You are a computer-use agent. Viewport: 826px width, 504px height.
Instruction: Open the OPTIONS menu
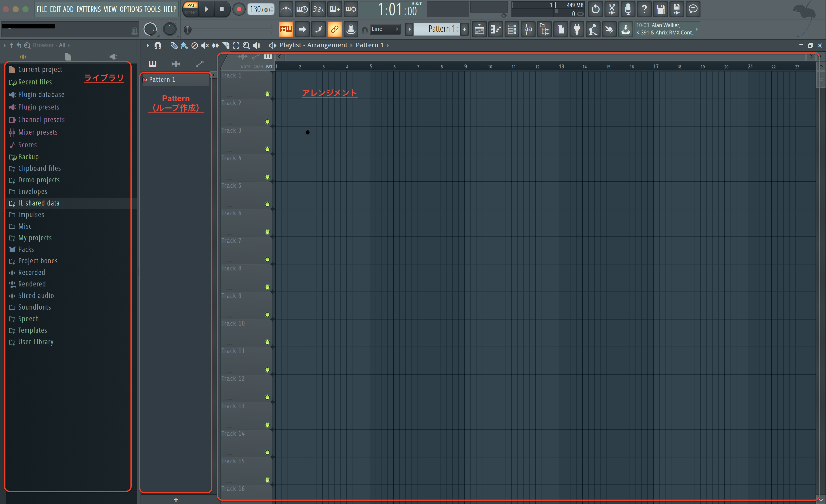131,9
